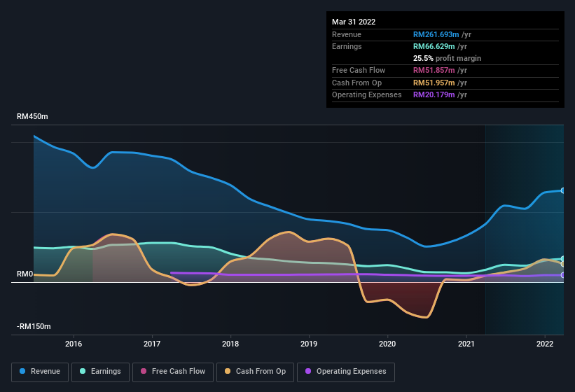Click the Mar 31 2022 tooltip date header
575x392 pixels.
pos(354,22)
